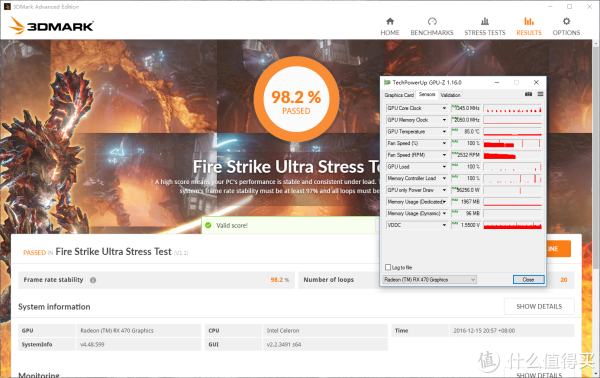Click the GPU-Z screenshot camera icon
Image resolution: width=600 pixels, height=378 pixels.
(x=528, y=94)
